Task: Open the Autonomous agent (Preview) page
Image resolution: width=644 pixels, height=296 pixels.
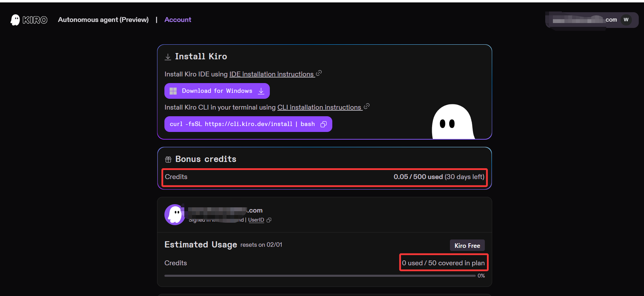Action: pos(103,20)
